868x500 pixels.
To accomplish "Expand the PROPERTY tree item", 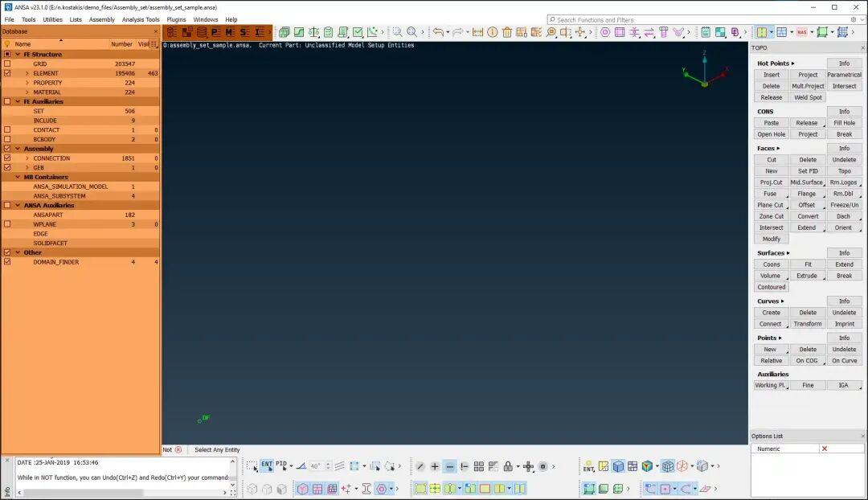I will tap(27, 83).
